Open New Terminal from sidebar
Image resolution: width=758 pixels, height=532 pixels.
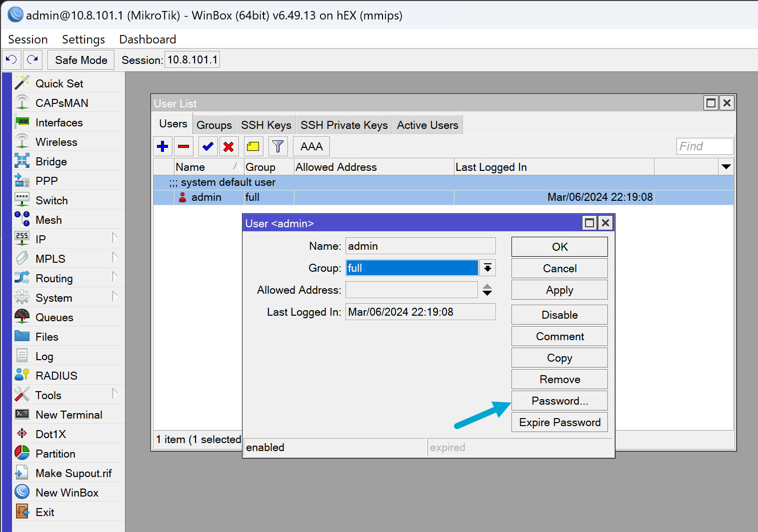click(69, 415)
